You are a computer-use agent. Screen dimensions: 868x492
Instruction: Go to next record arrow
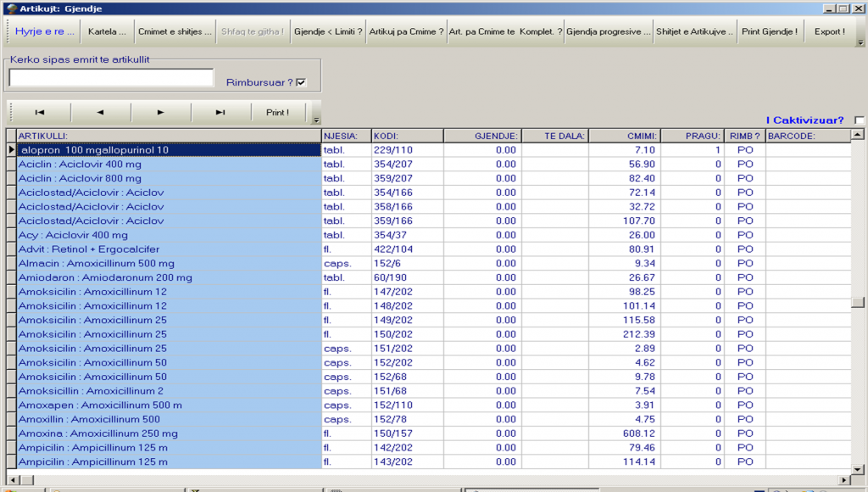[160, 113]
